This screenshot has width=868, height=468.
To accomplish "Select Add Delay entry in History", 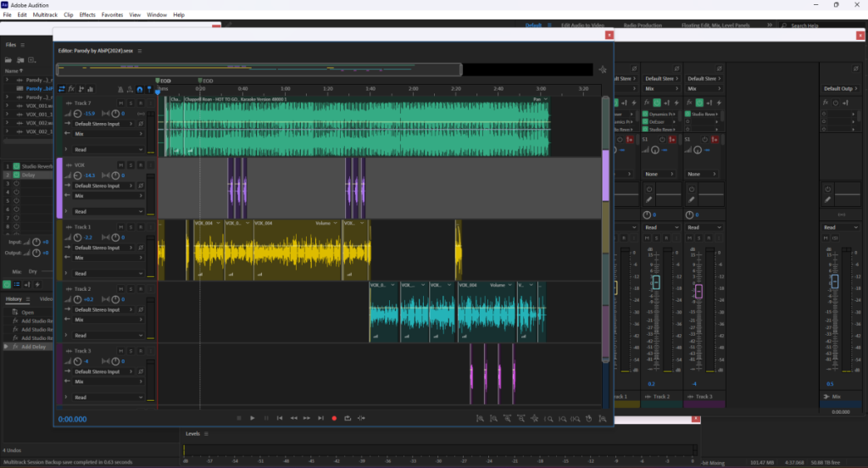I will [33, 347].
